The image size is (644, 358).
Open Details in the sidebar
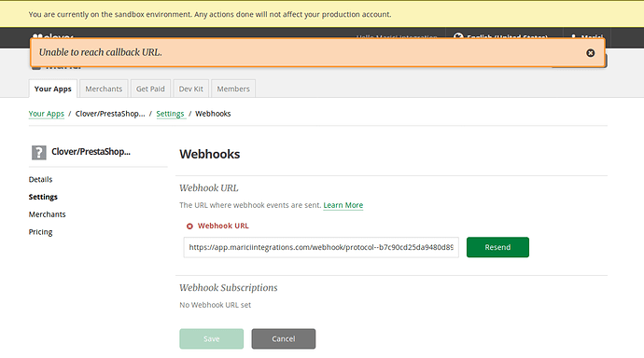coord(41,179)
